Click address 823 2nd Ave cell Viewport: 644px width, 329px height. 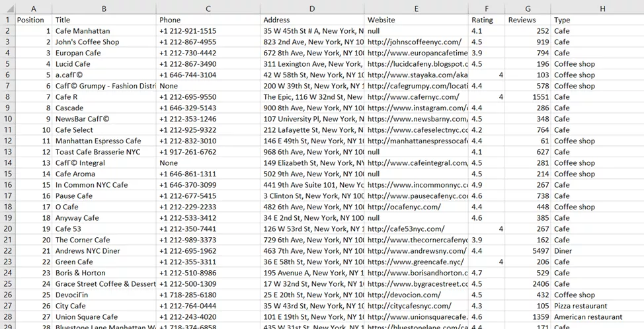[312, 42]
